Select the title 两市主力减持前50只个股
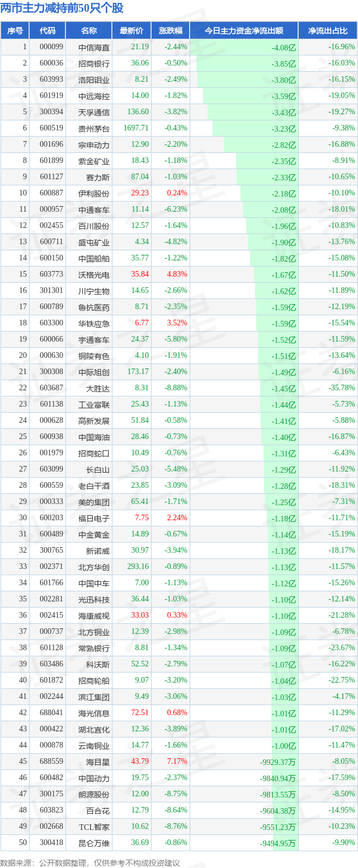 pos(62,8)
